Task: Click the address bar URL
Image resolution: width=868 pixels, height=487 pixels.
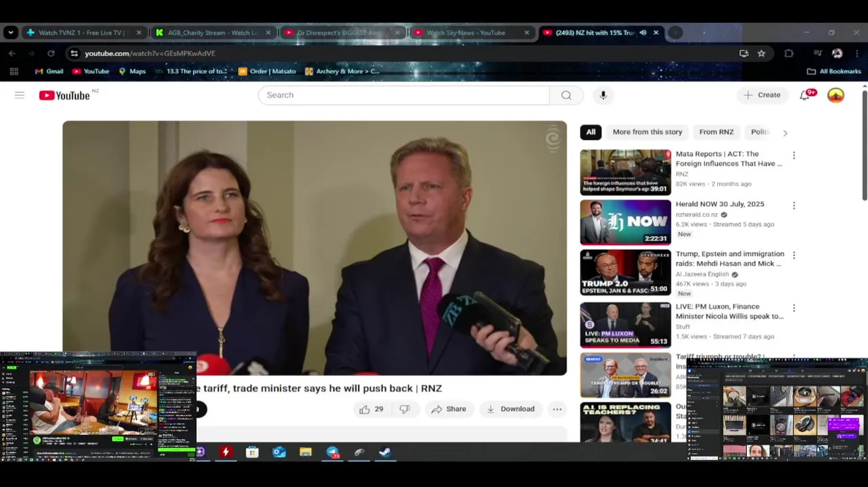Action: tap(150, 53)
